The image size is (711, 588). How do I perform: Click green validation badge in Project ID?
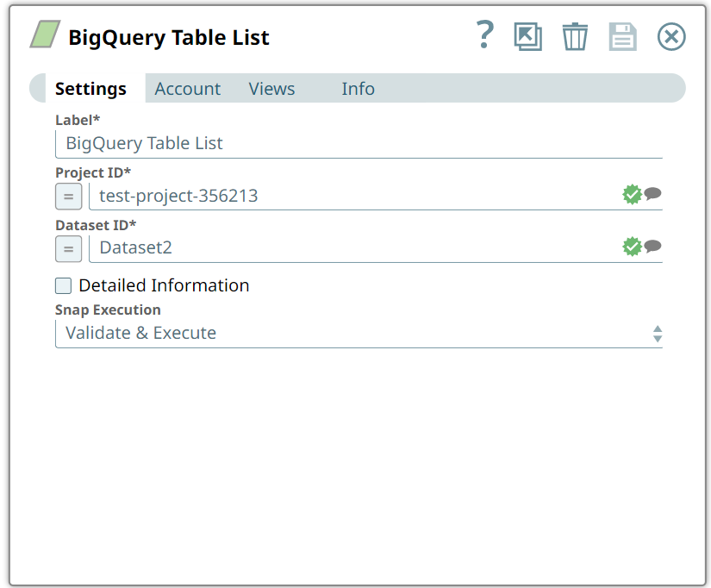coord(632,195)
